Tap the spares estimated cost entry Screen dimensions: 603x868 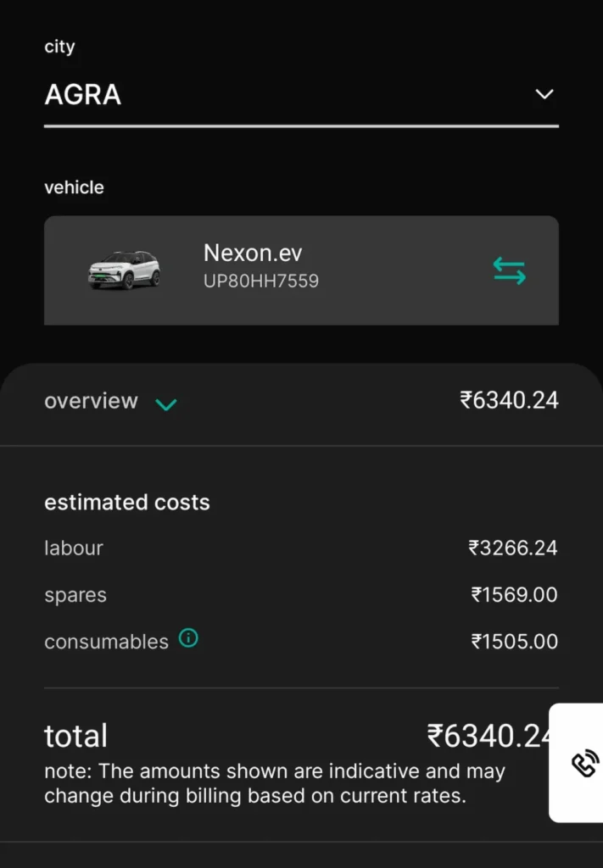tap(301, 594)
